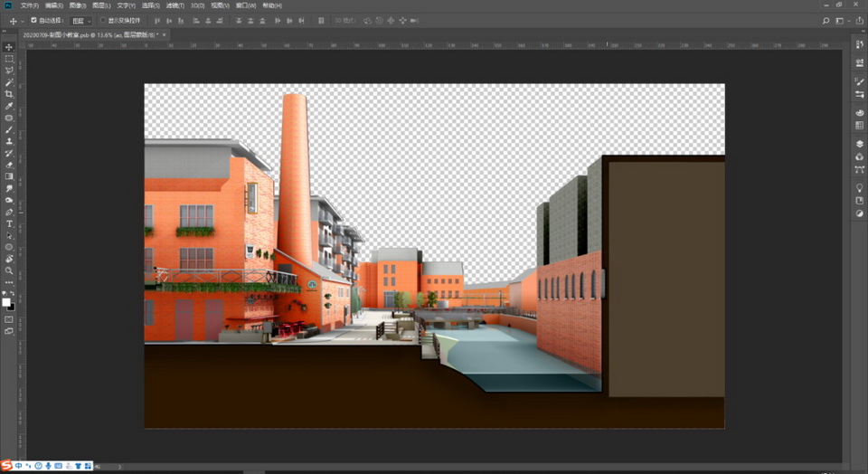868x474 pixels.
Task: Toggle Quick Mask mode
Action: point(10,319)
